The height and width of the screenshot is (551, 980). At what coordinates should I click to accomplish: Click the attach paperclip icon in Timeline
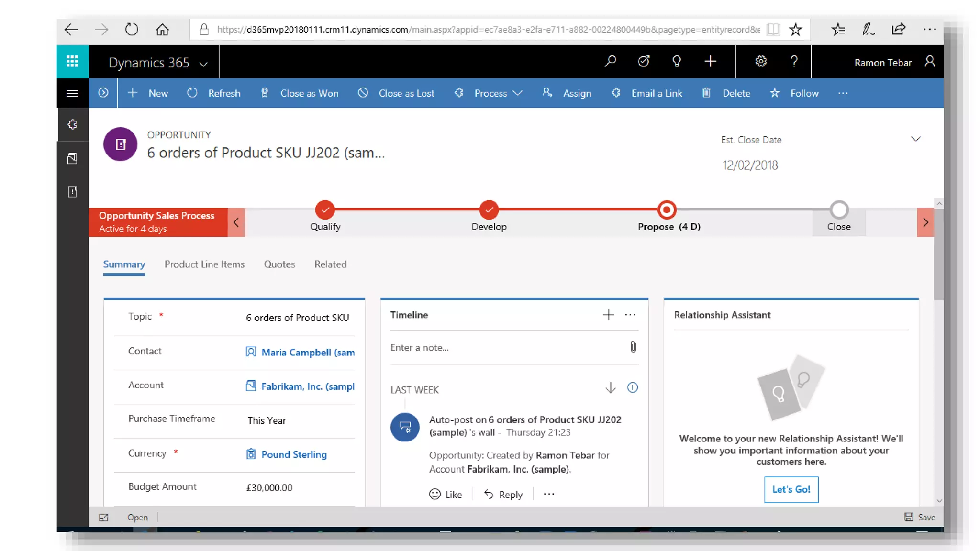point(633,347)
